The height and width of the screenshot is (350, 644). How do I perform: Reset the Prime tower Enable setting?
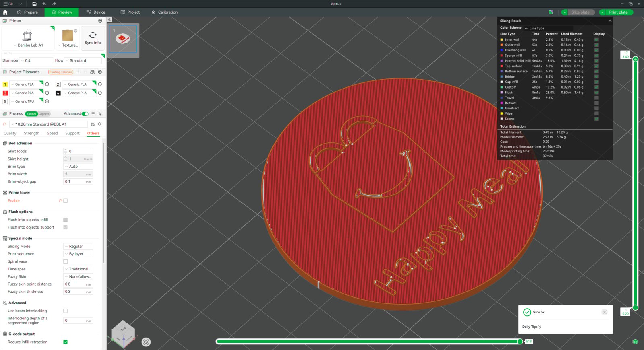click(x=60, y=201)
